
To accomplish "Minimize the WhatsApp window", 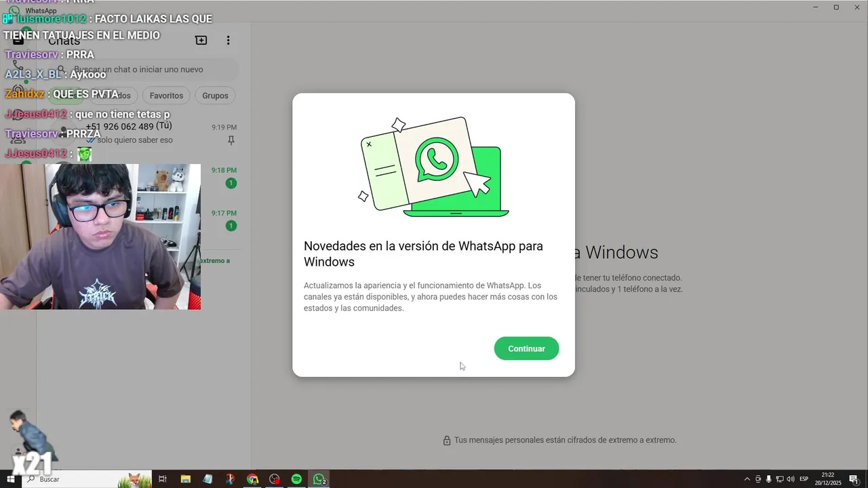I will [816, 7].
